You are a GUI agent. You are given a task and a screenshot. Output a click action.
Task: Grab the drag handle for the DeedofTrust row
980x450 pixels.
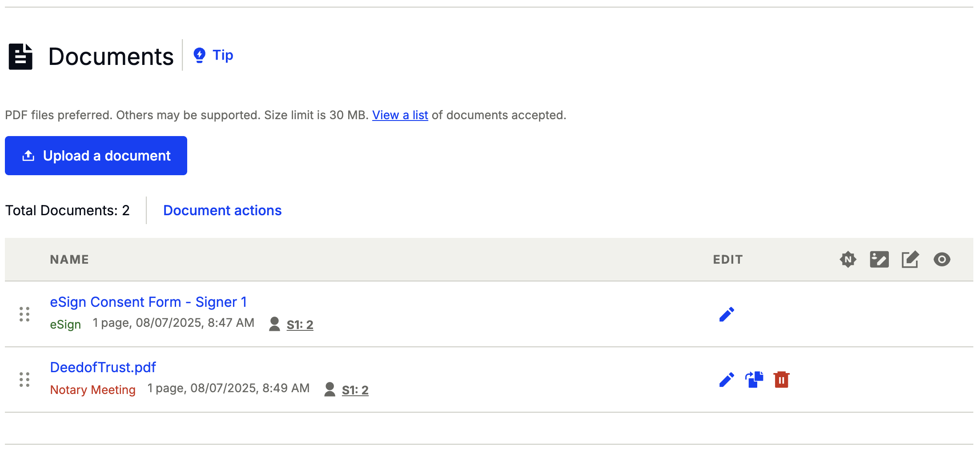(x=24, y=380)
